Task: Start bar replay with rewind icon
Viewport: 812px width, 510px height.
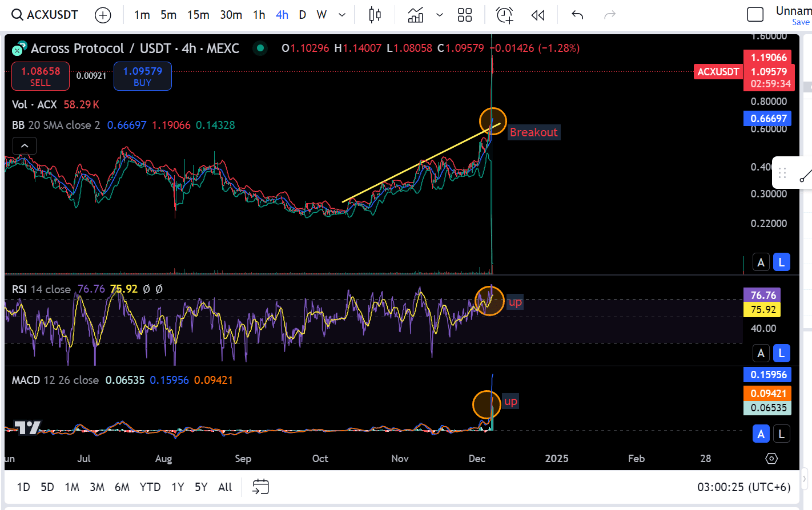Action: (538, 15)
